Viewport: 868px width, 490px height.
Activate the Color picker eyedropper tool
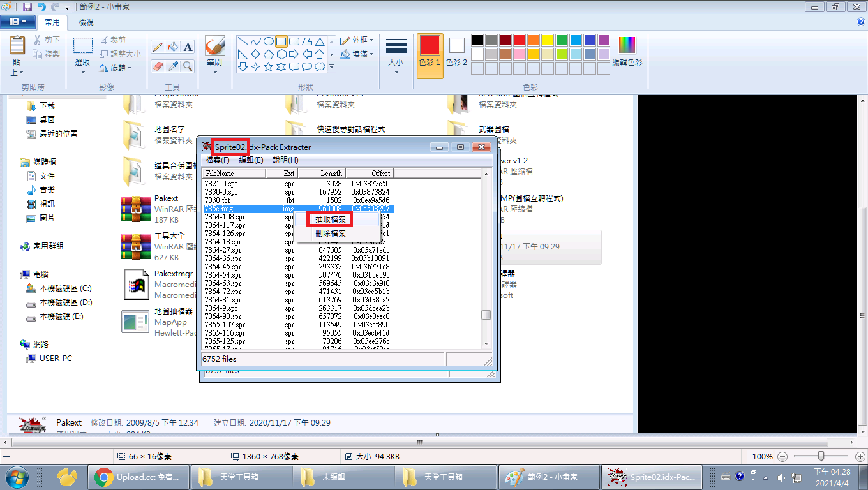173,66
